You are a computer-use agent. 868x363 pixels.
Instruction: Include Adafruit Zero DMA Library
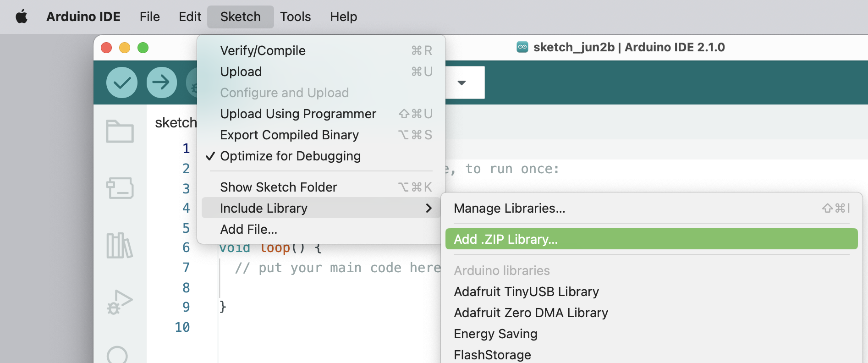click(651, 313)
